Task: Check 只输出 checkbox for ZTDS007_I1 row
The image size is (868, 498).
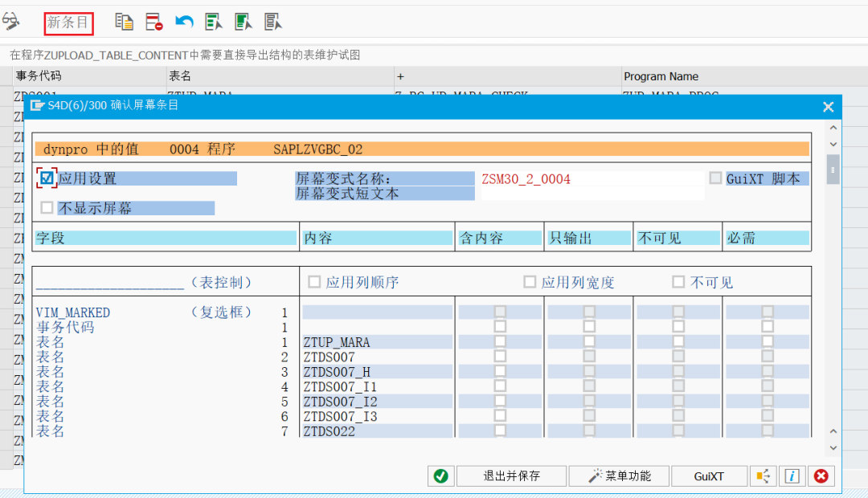Action: click(x=590, y=386)
